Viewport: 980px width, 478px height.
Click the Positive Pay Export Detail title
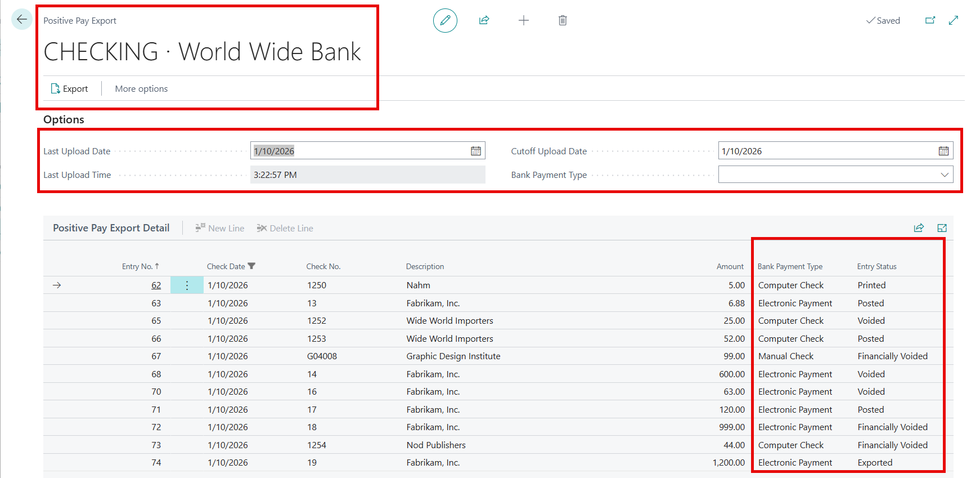pos(111,228)
